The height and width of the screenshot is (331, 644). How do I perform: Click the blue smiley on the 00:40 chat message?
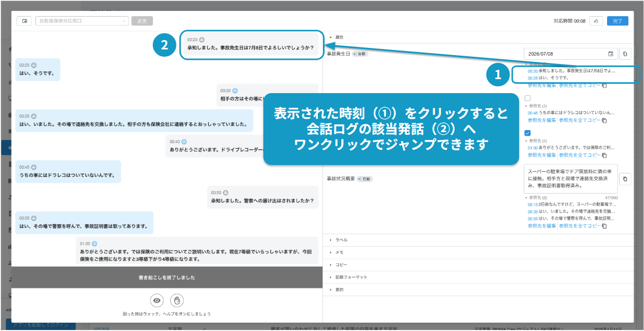184,142
